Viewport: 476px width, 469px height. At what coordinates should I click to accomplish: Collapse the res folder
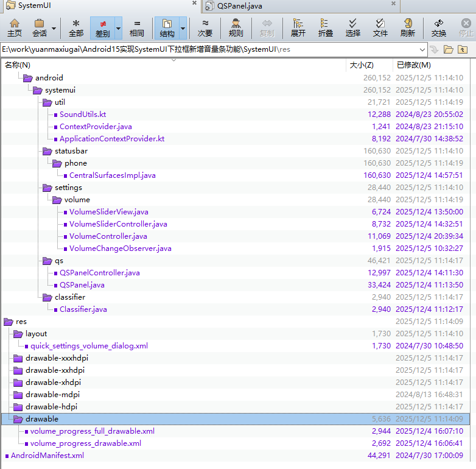coord(8,322)
